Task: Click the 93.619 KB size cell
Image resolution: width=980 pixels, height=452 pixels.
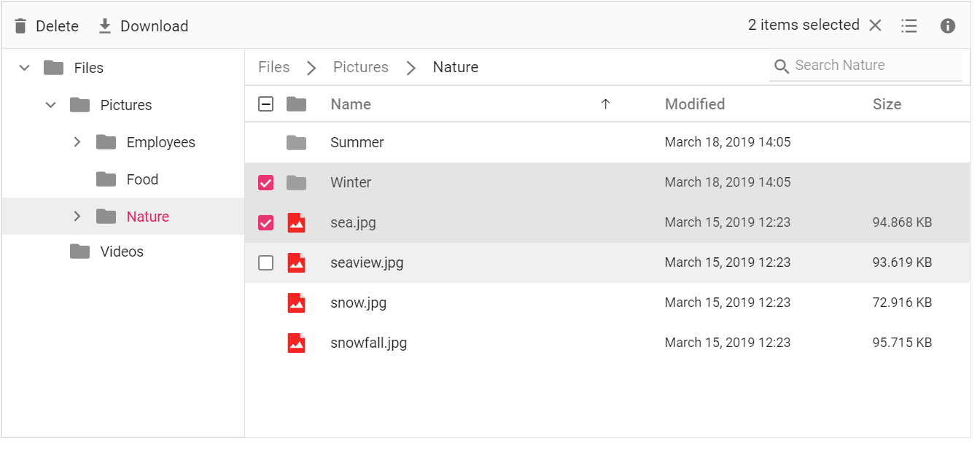Action: [x=902, y=262]
